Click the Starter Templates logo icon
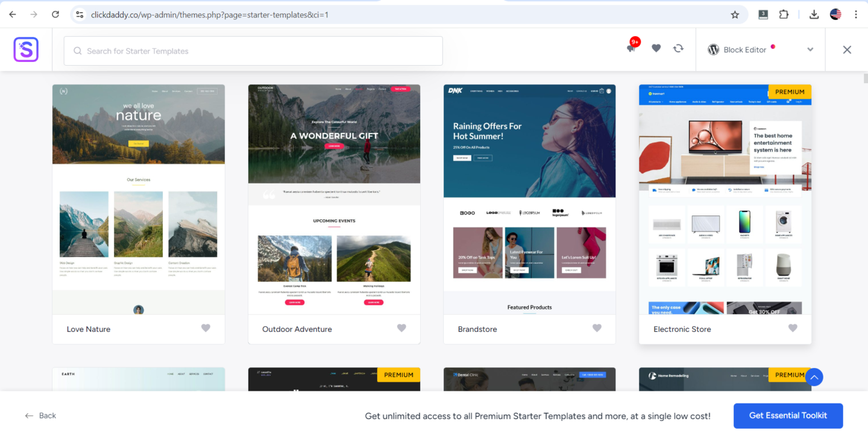The height and width of the screenshot is (439, 868). point(26,49)
